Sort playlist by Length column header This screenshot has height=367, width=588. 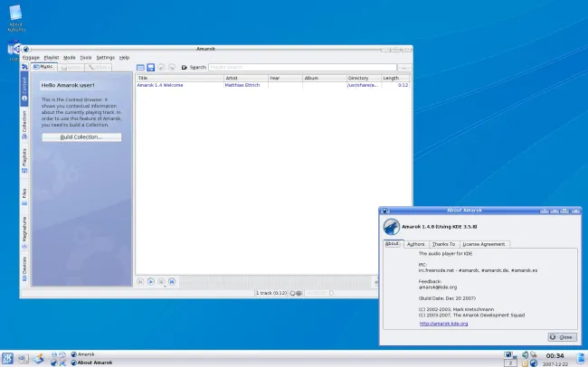[395, 78]
